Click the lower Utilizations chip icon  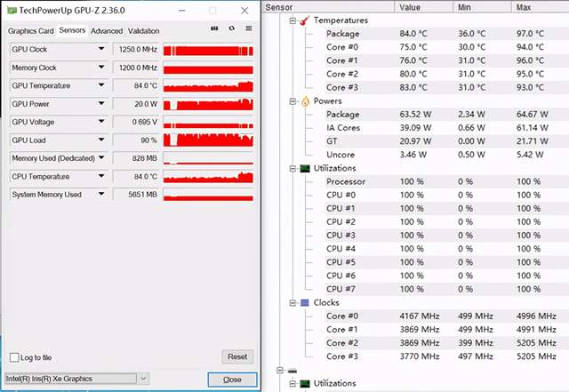pos(305,384)
